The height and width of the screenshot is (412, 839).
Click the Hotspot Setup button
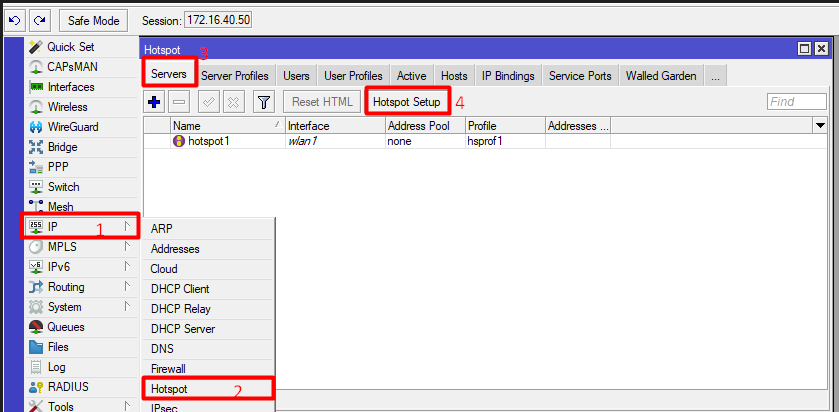[406, 102]
